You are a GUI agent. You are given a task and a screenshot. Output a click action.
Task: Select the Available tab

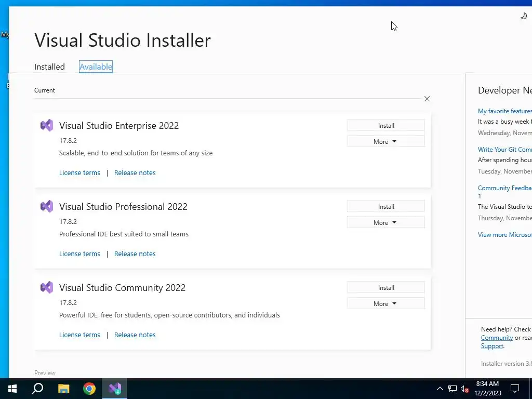[96, 67]
